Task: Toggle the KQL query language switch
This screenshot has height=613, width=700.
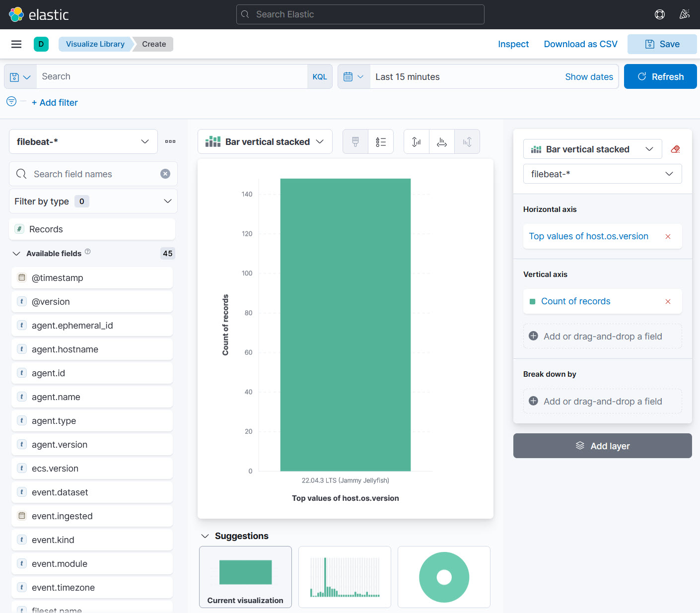Action: [319, 77]
